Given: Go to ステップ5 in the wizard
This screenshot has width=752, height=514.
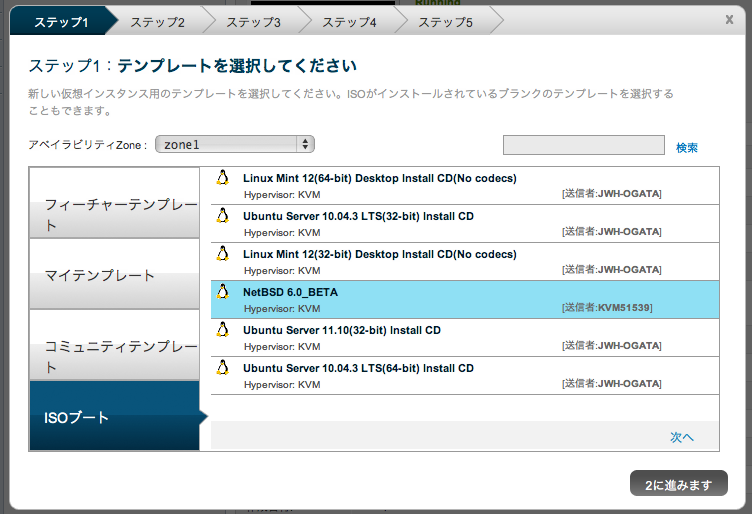Looking at the screenshot, I should point(445,22).
